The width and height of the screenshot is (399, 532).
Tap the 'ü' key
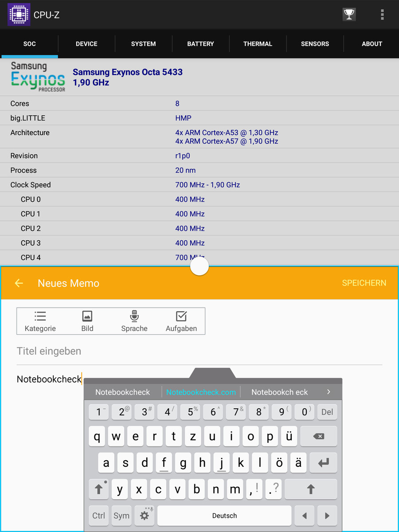(289, 437)
